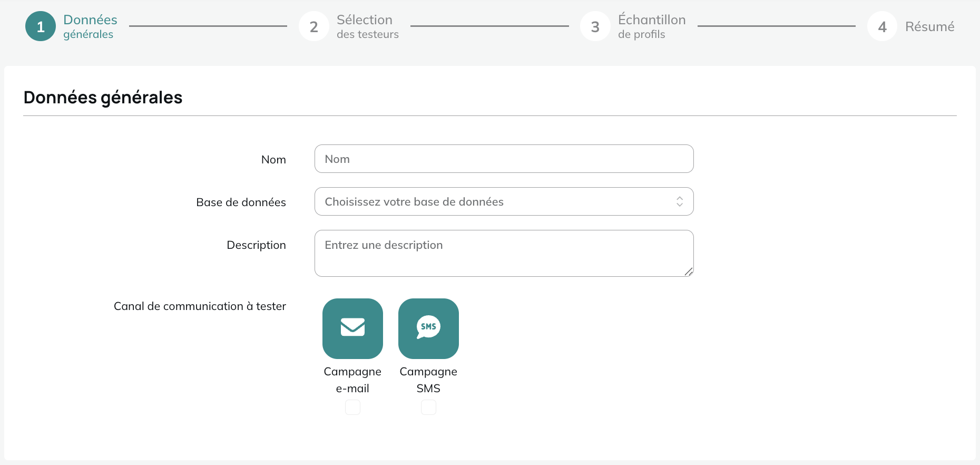Go to Résumé step
The height and width of the screenshot is (465, 980).
(930, 26)
